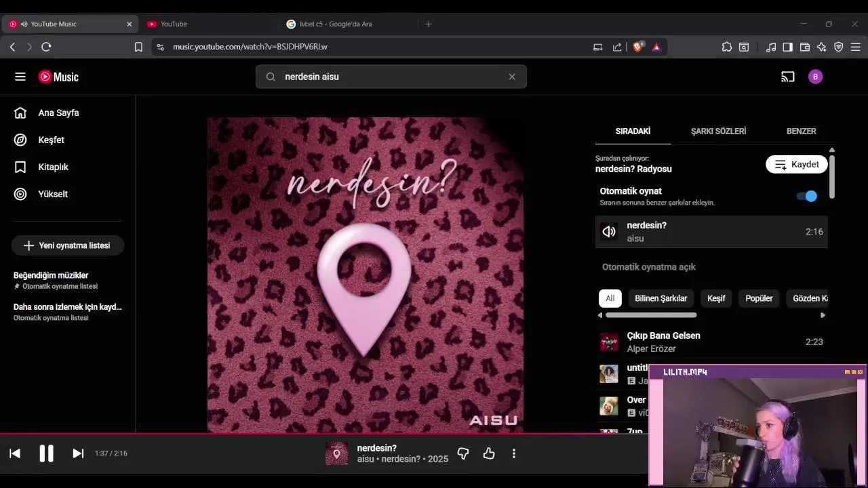
Task: Click the speaker icon on nerdesin? row
Action: [609, 232]
